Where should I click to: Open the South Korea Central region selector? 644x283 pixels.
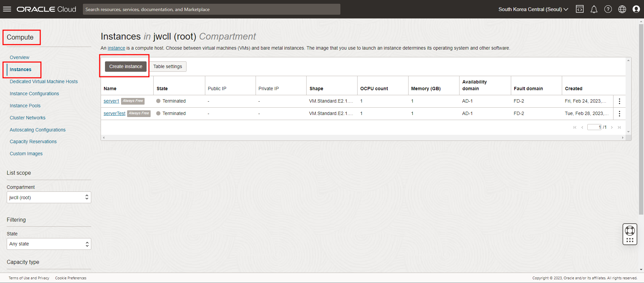[x=533, y=9]
